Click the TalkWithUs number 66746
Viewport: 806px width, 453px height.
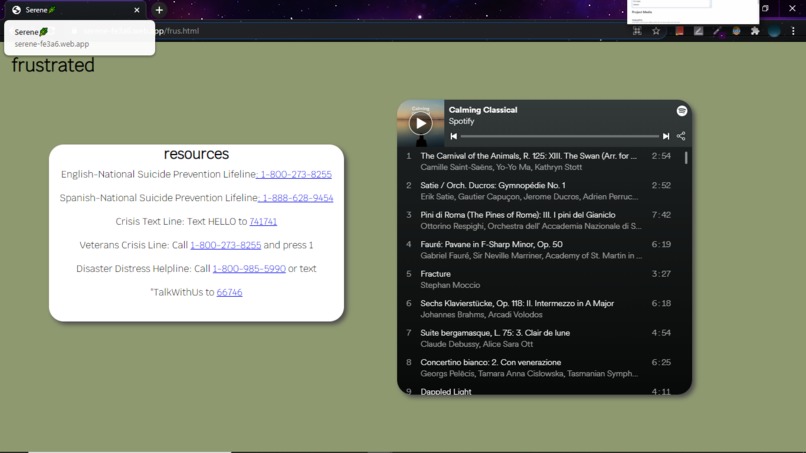229,293
